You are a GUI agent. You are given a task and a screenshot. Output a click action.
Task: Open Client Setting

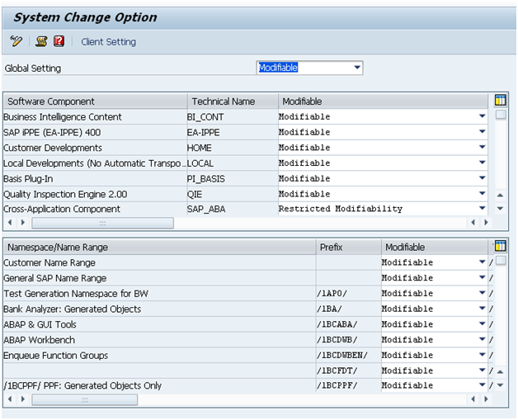tap(108, 42)
